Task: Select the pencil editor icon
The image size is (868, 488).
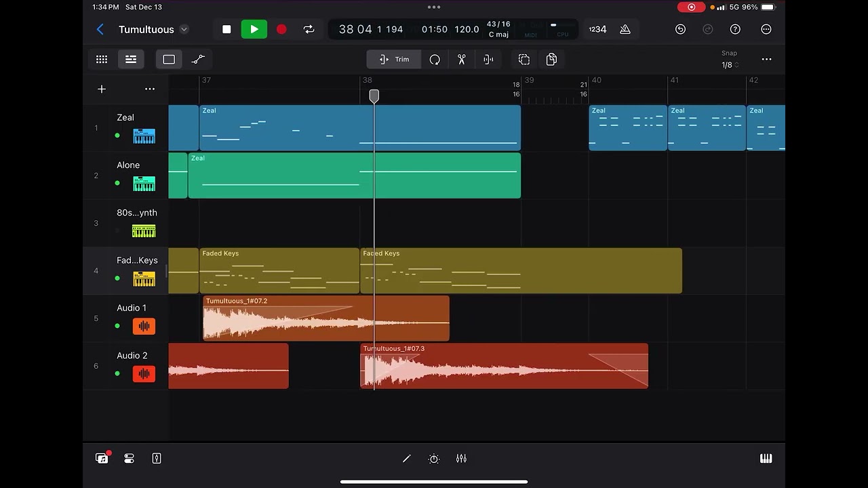Action: [406, 459]
